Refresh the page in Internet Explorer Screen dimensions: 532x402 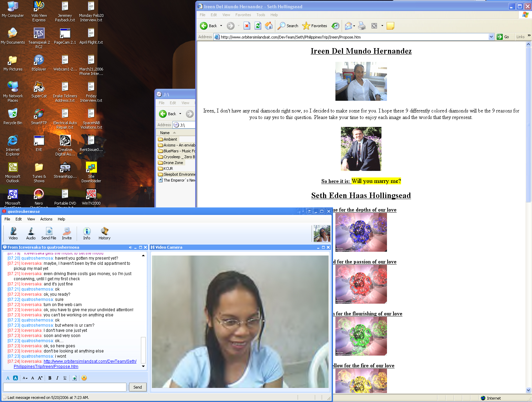(258, 26)
